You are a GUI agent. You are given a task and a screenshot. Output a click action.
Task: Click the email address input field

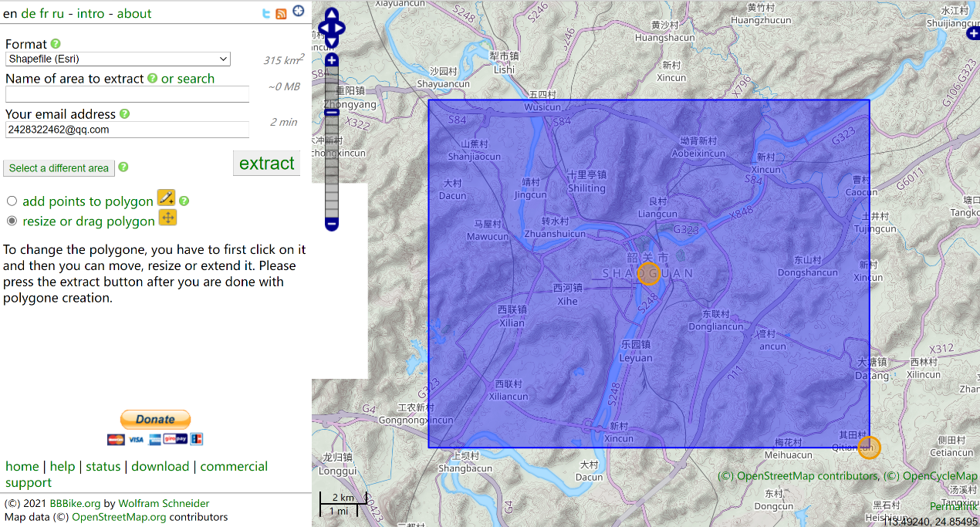[127, 130]
